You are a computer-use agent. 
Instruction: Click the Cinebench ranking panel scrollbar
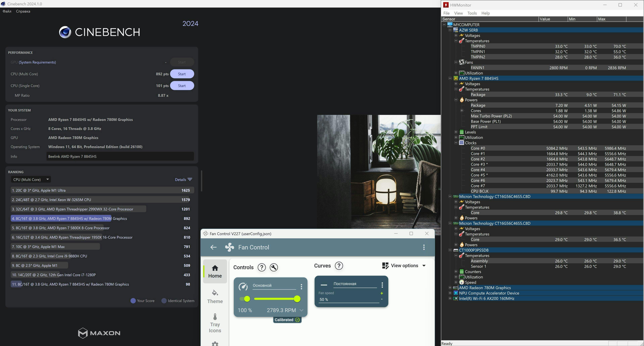coord(201,181)
